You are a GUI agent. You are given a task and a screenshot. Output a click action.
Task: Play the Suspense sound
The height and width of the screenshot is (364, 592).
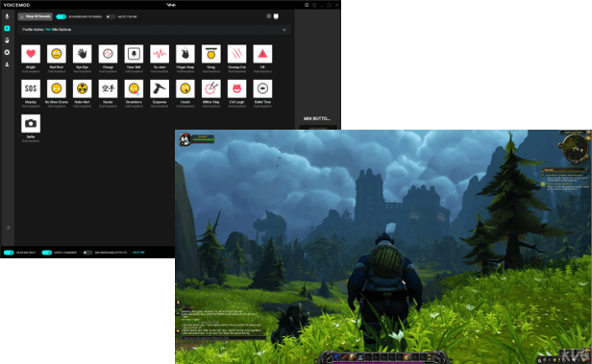point(160,88)
